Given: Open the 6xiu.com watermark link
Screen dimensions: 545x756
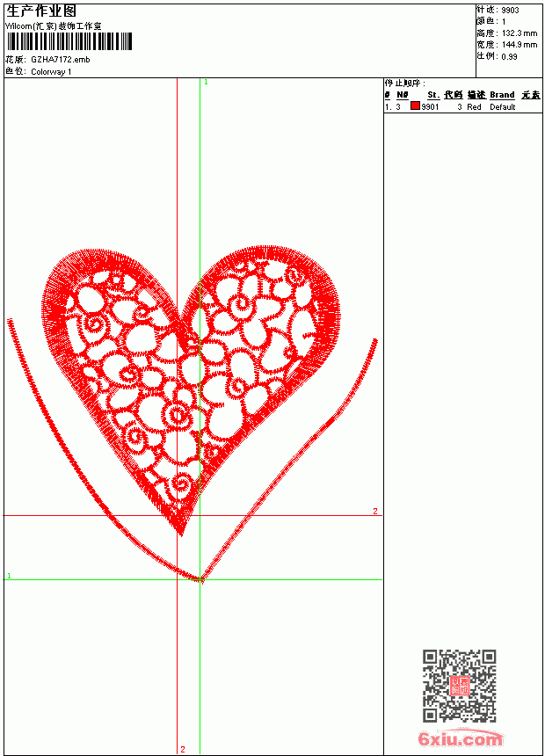Looking at the screenshot, I should click(x=460, y=738).
